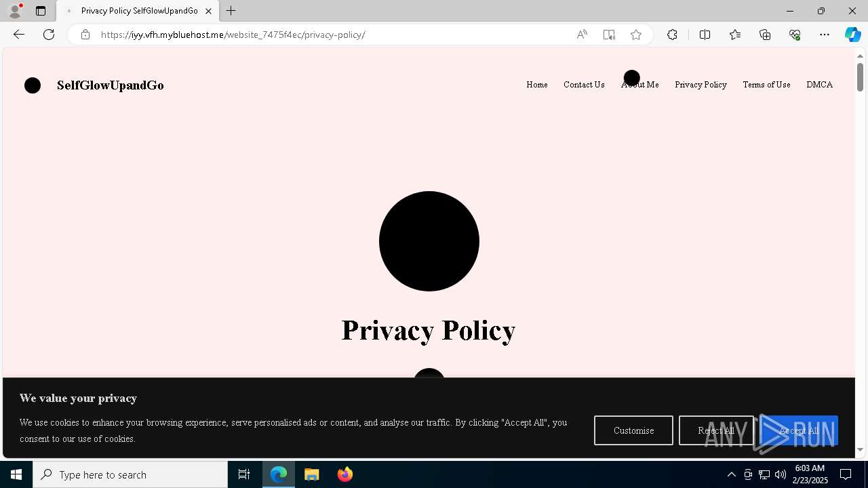
Task: Select the Privacy Policy SelfGlowUpandGo tab
Action: [x=138, y=11]
